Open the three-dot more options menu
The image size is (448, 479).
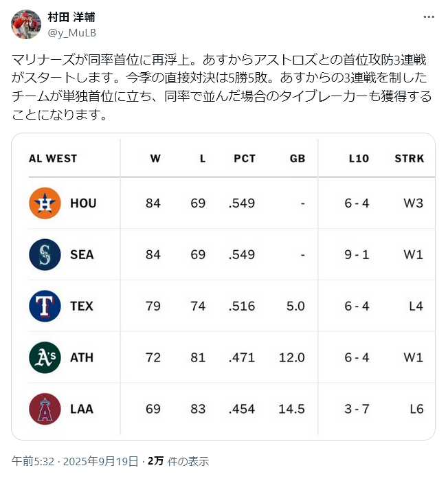tap(429, 17)
